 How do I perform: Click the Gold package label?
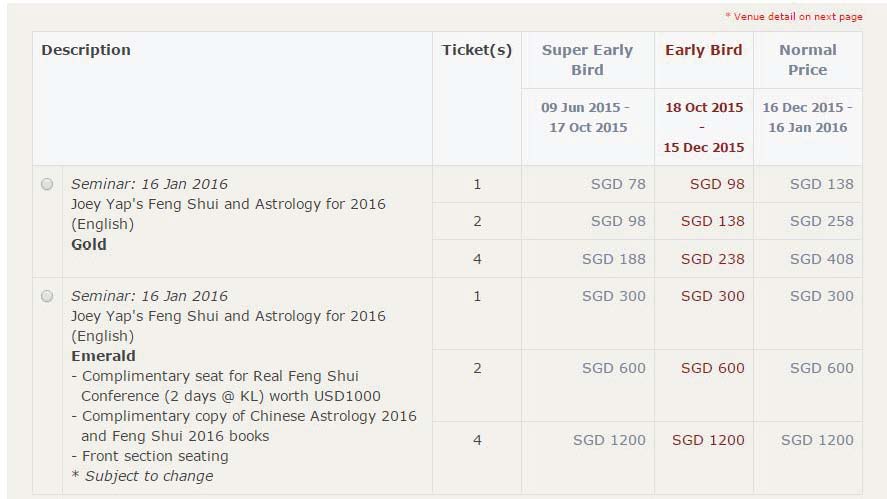[89, 244]
